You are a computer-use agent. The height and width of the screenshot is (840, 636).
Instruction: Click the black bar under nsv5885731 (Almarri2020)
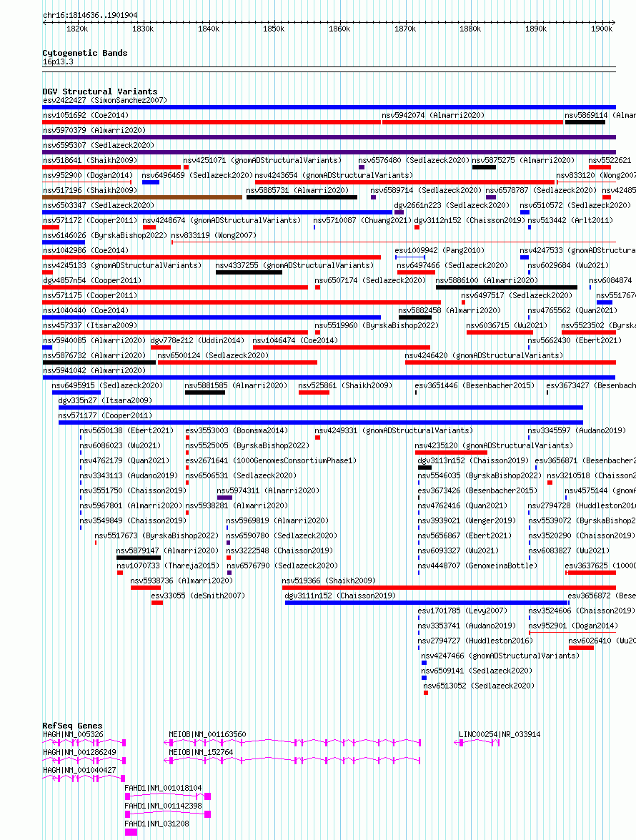coord(302,197)
